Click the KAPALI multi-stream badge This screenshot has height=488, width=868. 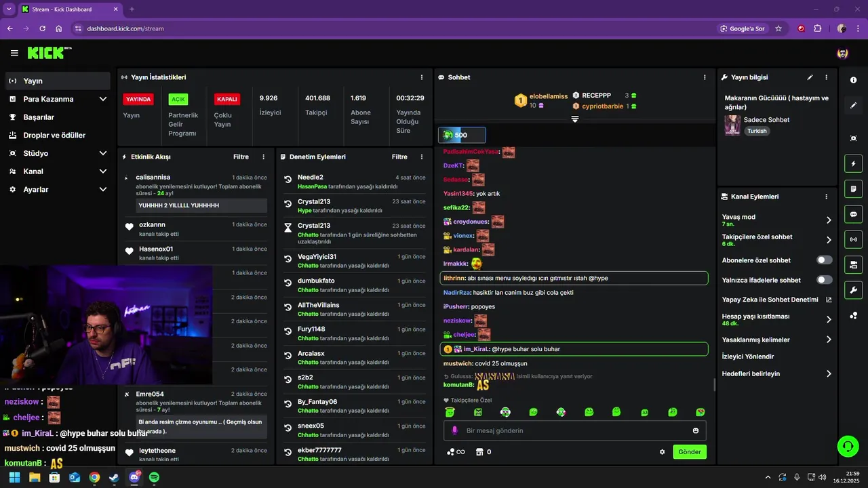pos(226,99)
